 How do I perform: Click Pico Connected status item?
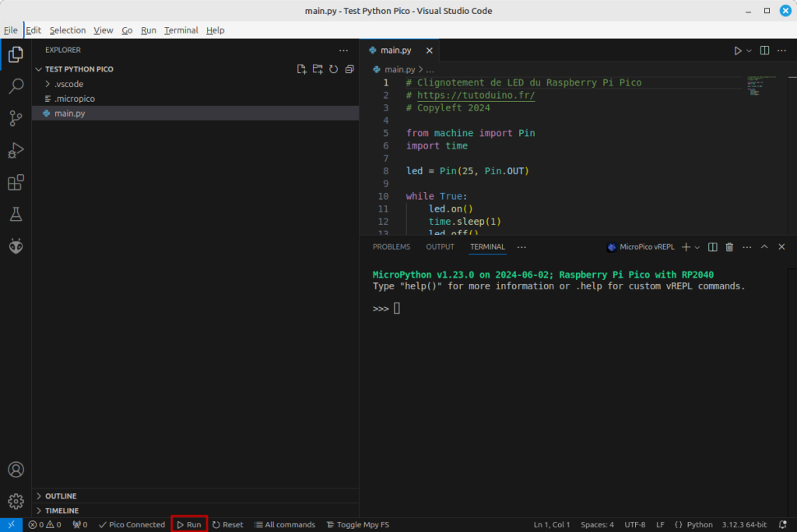(132, 525)
